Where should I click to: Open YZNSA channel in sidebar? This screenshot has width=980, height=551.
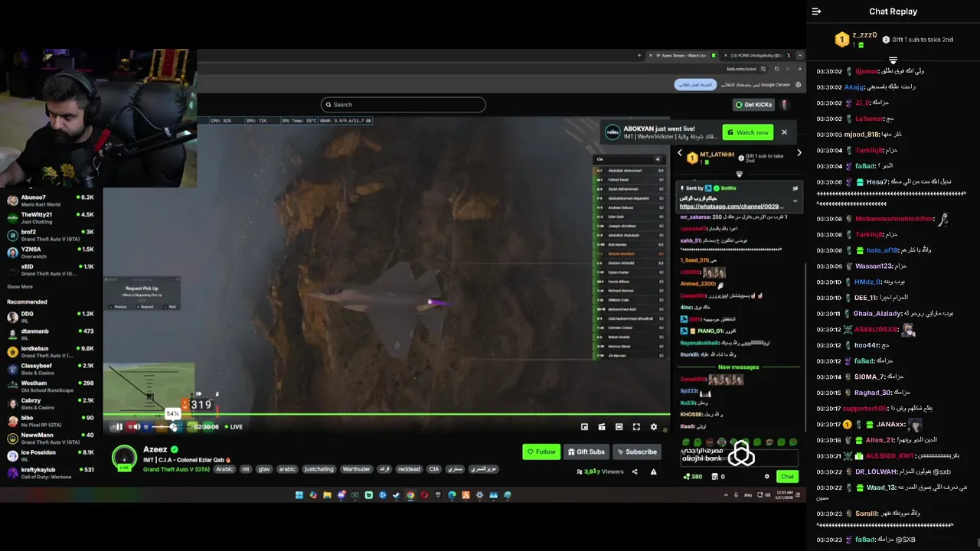coord(50,253)
